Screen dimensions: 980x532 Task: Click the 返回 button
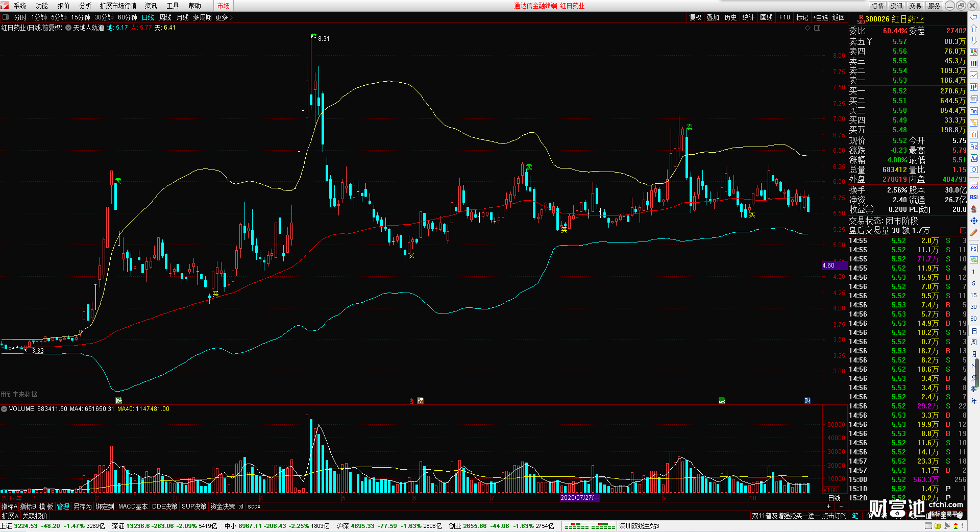(839, 17)
